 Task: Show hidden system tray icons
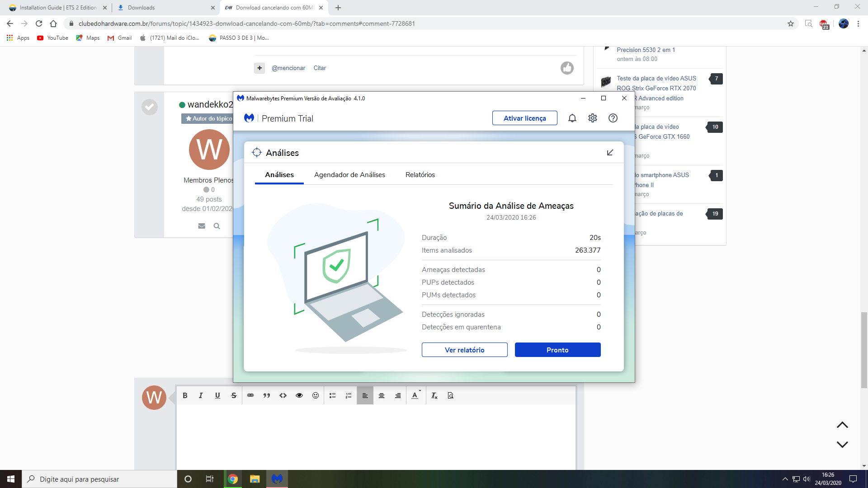click(785, 479)
